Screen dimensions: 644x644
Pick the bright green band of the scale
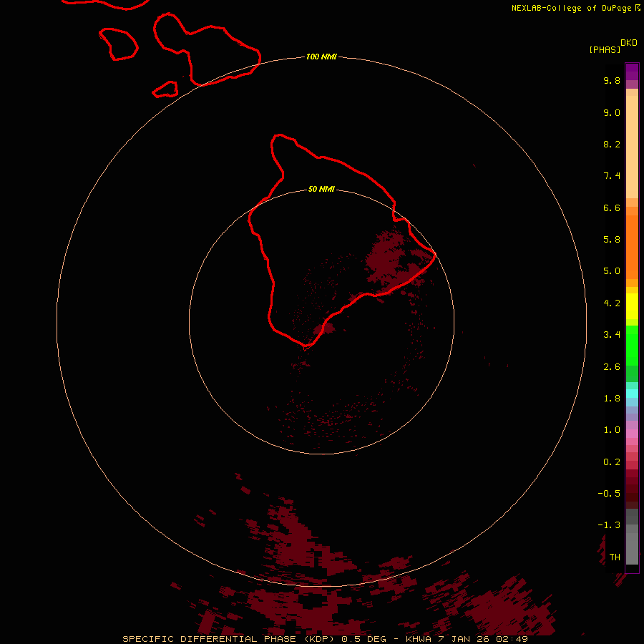coord(632,346)
